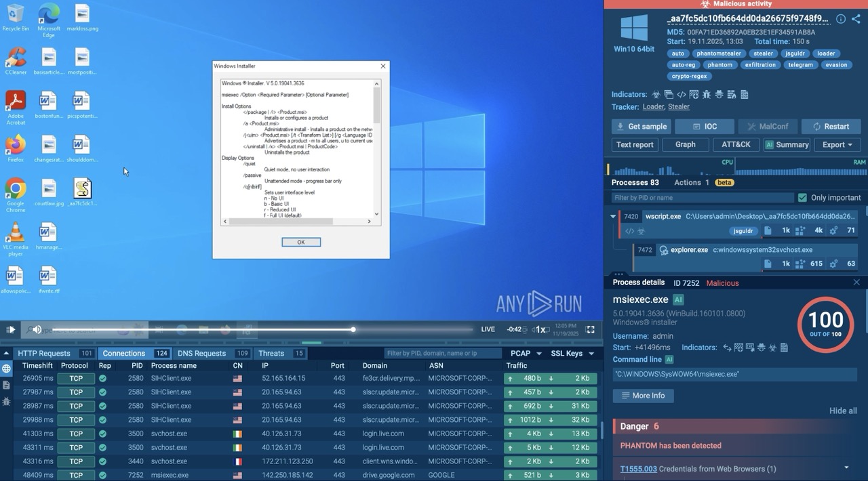Click the AI badge next to msiexec.exe
The height and width of the screenshot is (481, 868).
678,299
